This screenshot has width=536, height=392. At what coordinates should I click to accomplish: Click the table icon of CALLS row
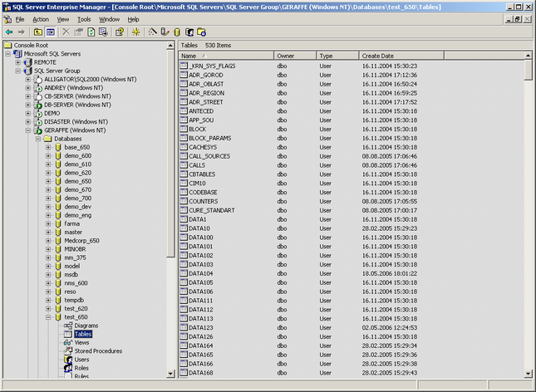[x=184, y=165]
